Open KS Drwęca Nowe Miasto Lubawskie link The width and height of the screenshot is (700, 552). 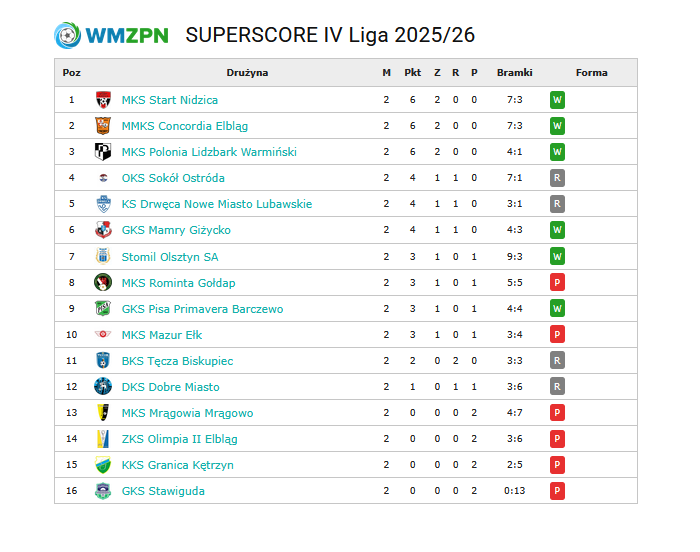(x=216, y=204)
